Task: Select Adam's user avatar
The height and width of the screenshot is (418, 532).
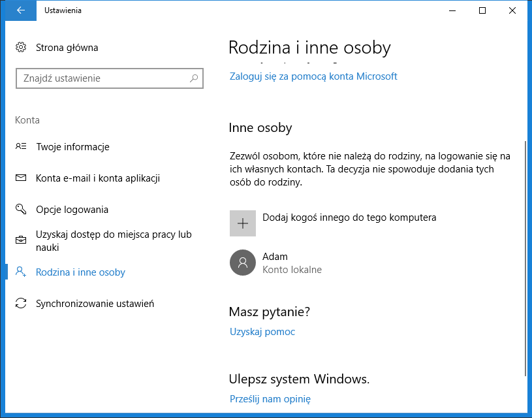Action: pyautogui.click(x=243, y=263)
